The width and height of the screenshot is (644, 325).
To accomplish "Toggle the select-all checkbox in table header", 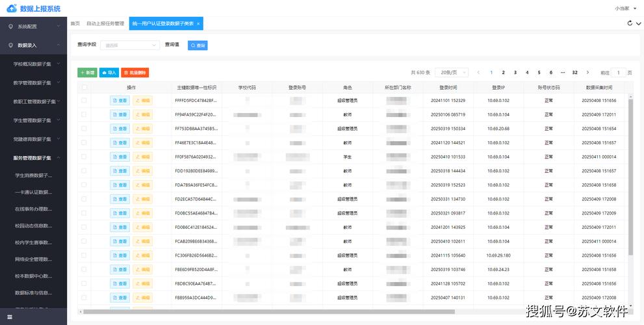I will 84,87.
